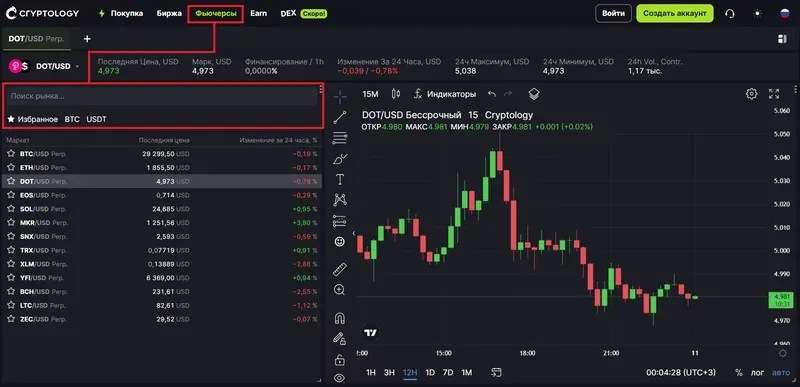Select the trend line drawing tool

point(340,117)
